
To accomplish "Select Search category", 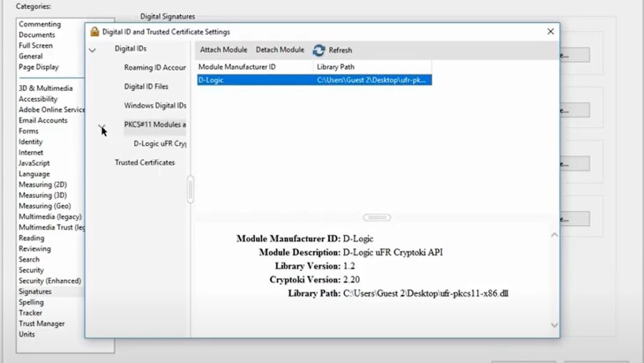I will click(x=29, y=259).
